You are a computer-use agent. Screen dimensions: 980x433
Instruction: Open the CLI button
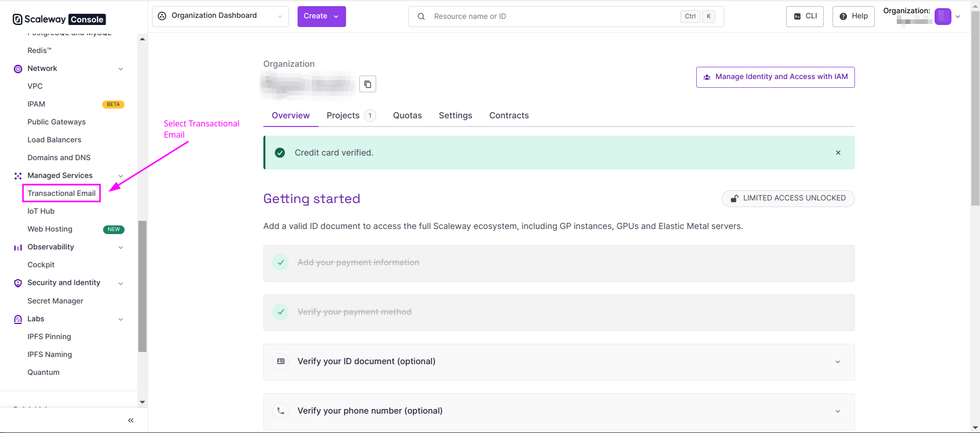click(805, 16)
